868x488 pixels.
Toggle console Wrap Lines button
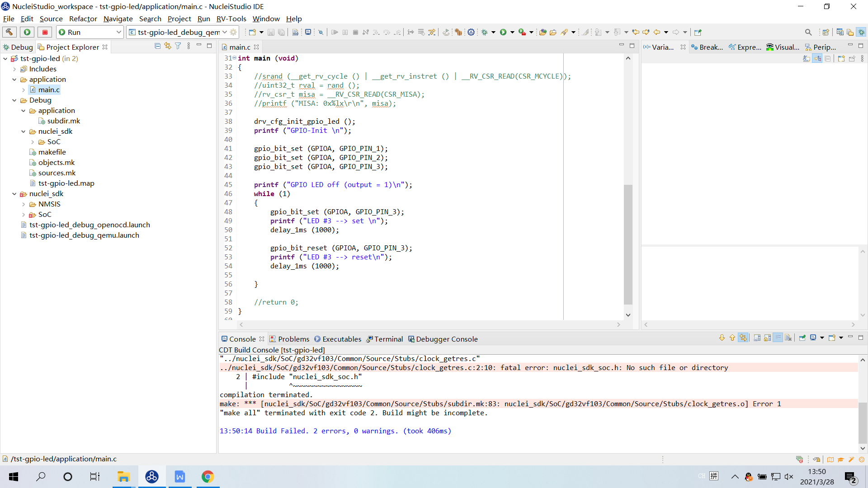click(778, 338)
